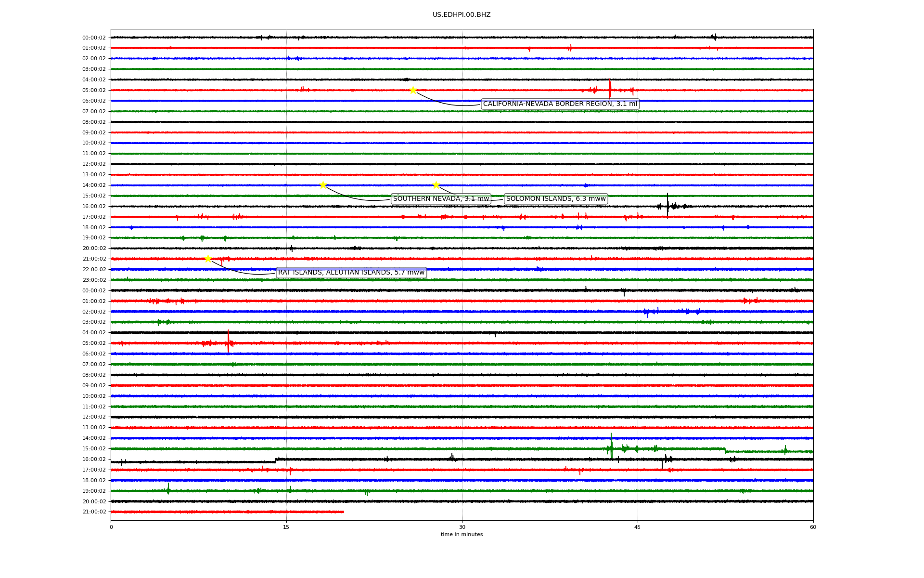Click the end of the final red trace
The width and height of the screenshot is (924, 578).
pos(343,512)
